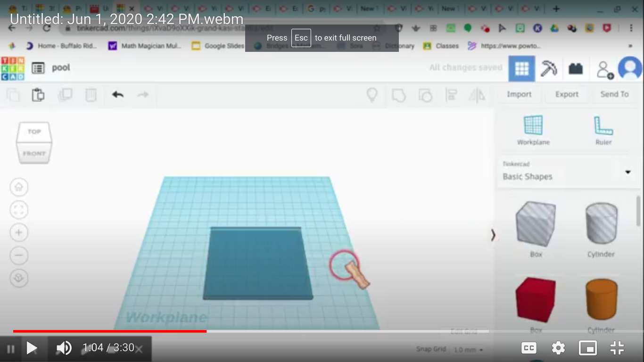Switch to 3D design grid view
This screenshot has height=362, width=644.
(521, 69)
